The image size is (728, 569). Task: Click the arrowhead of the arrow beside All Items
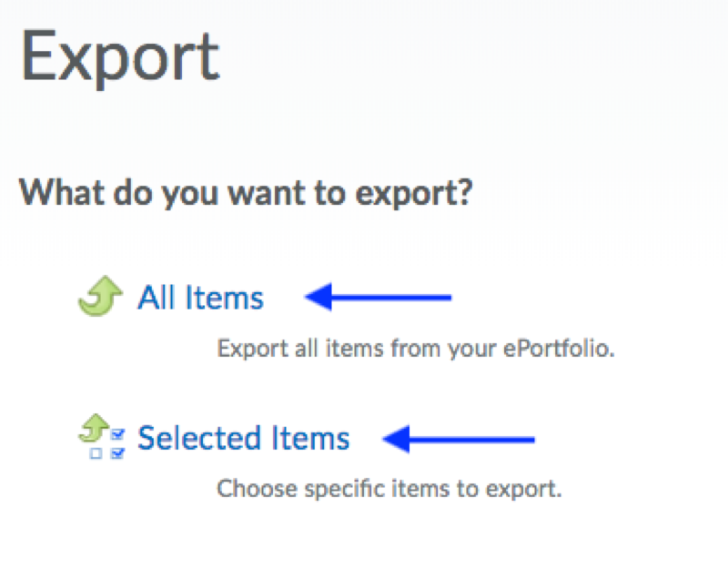315,297
